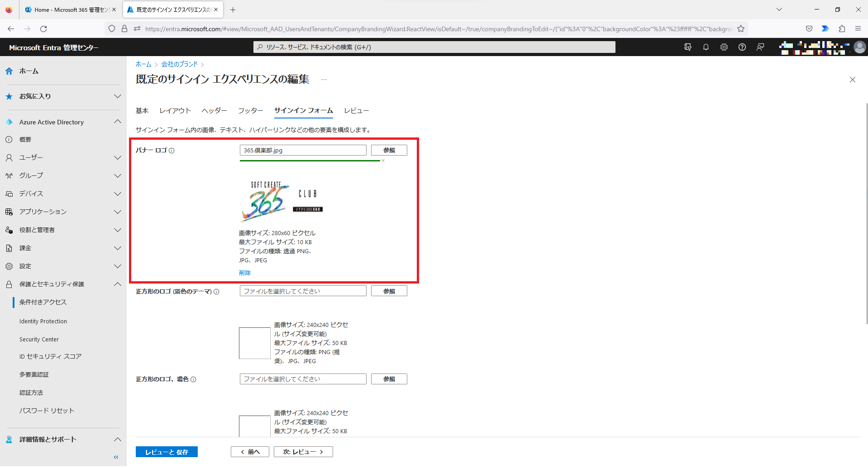This screenshot has height=468, width=868.
Task: Collapse protection and security section
Action: (118, 284)
